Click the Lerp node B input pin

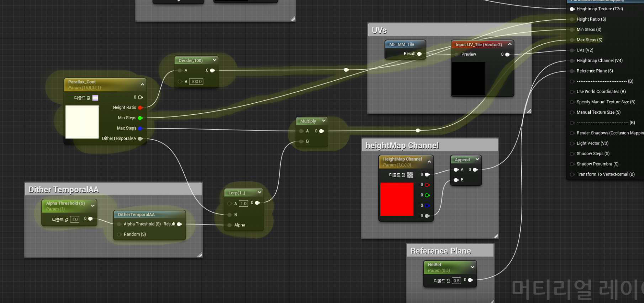[230, 215]
